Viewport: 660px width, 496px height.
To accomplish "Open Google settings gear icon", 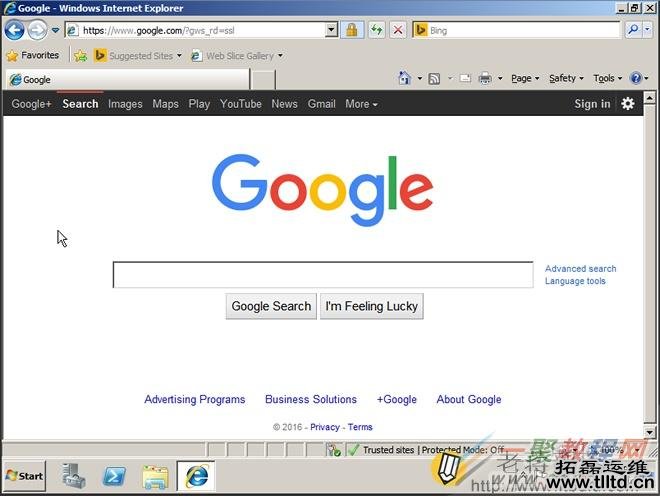I will (x=628, y=103).
